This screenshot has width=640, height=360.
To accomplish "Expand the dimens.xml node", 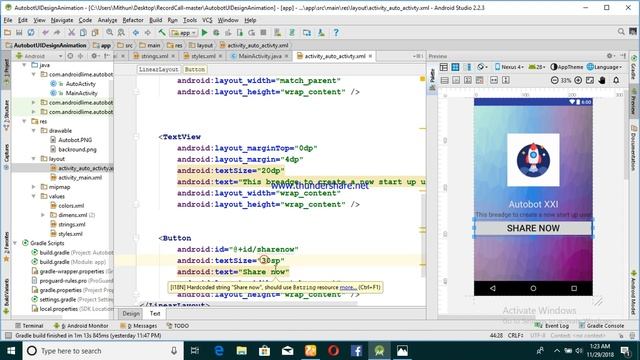I will (x=43, y=215).
